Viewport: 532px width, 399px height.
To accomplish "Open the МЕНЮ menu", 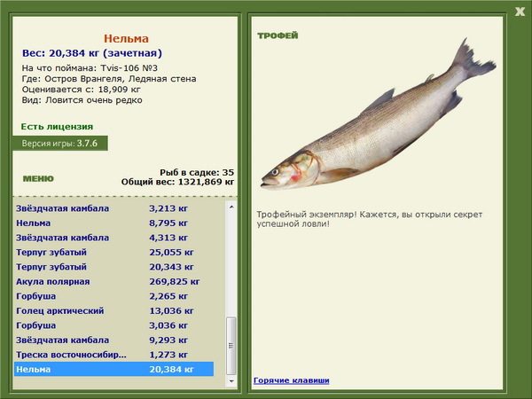I will tap(38, 179).
